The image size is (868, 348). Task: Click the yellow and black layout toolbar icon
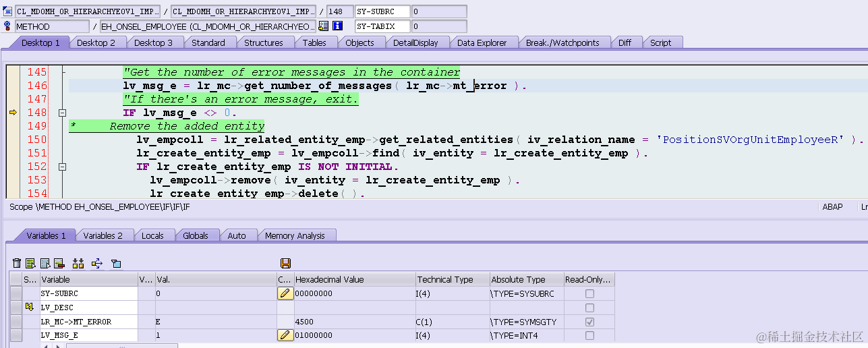coord(78,263)
